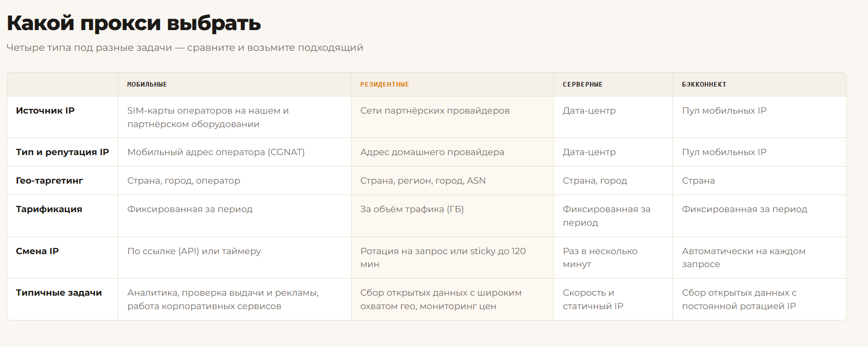Click cell "Сбор открытых данных с широким охватом гео"

(x=441, y=299)
